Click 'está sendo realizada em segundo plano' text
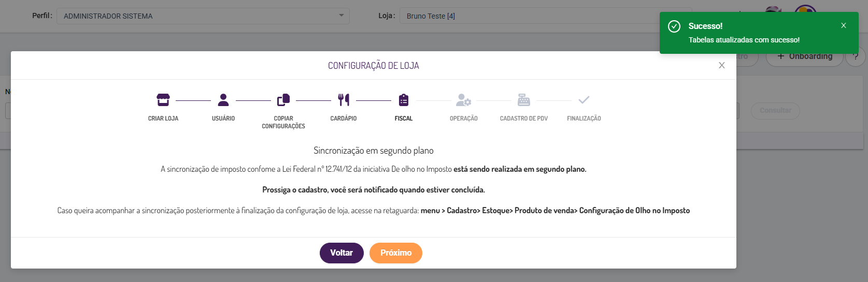The width and height of the screenshot is (868, 282). [520, 169]
